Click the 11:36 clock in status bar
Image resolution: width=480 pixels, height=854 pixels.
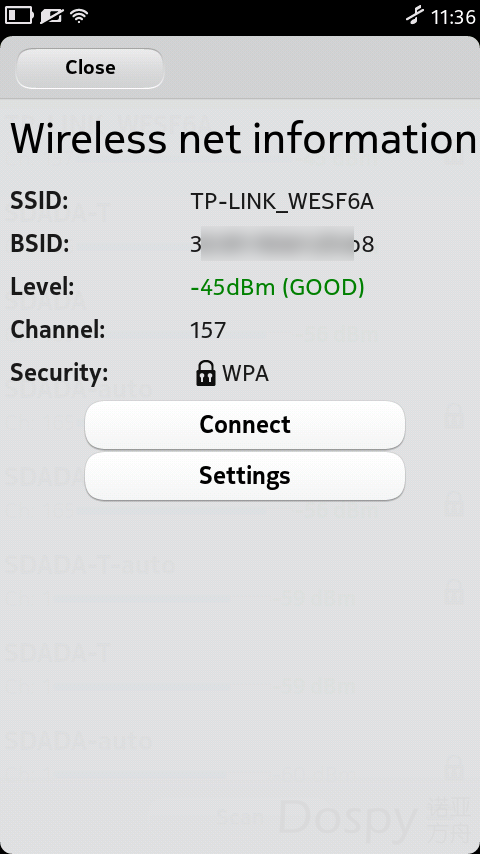[x=453, y=17]
